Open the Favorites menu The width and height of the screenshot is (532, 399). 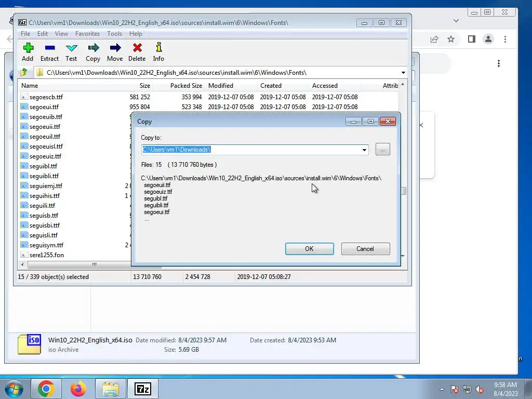click(87, 34)
